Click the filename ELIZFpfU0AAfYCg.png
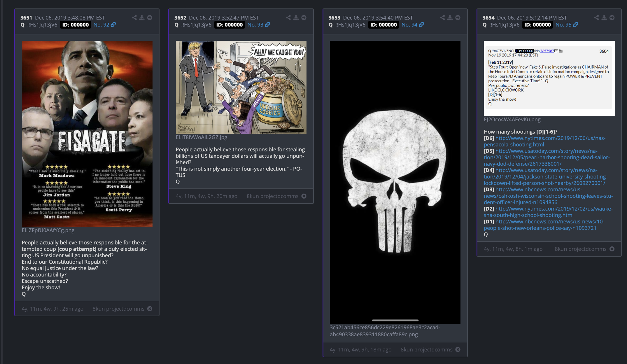Image resolution: width=627 pixels, height=364 pixels. click(48, 230)
